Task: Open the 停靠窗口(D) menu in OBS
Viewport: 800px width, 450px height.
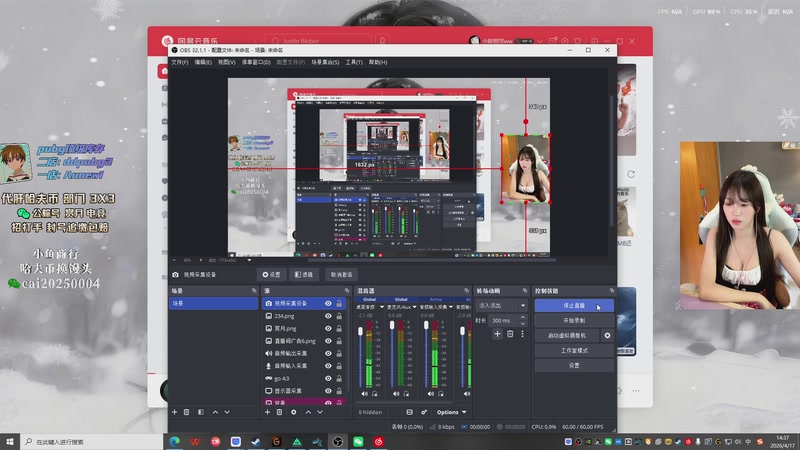Action: pyautogui.click(x=256, y=62)
